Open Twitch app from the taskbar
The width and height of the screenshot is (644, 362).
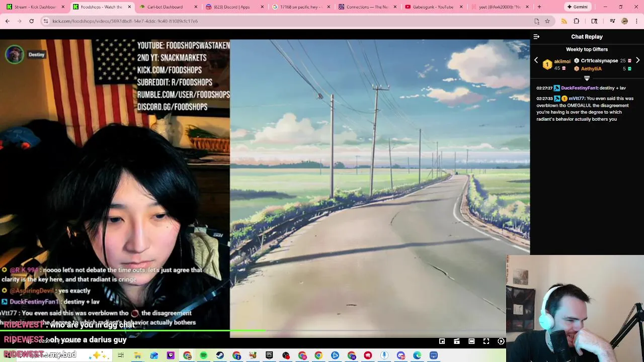171,355
